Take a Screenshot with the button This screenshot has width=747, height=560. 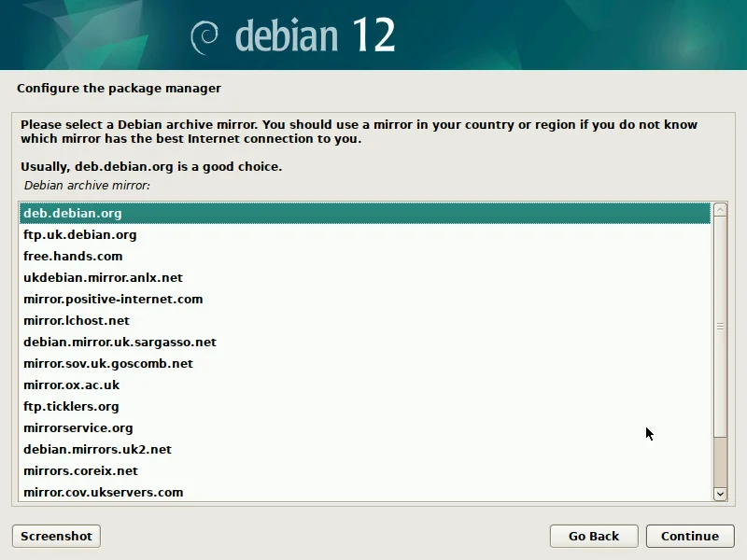[56, 536]
